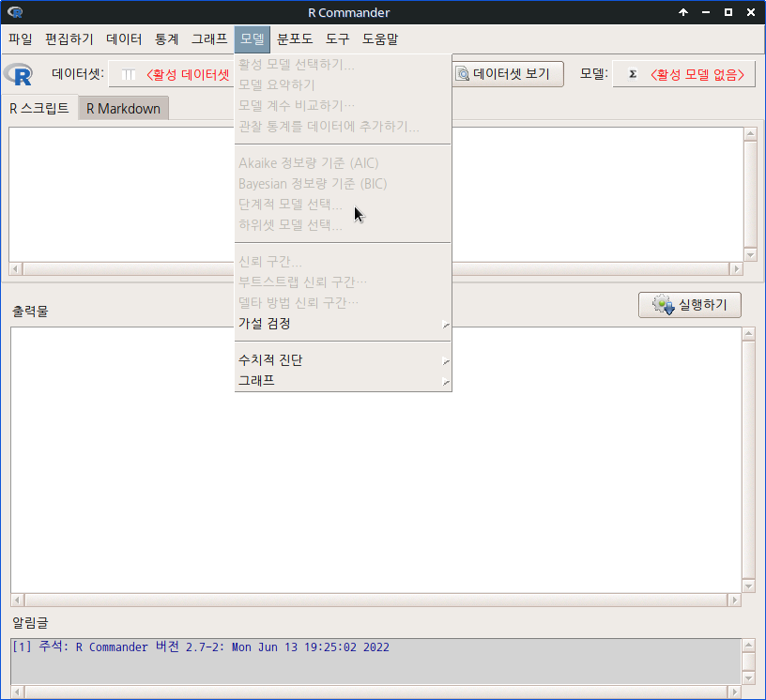The height and width of the screenshot is (700, 766).
Task: Click the magnifier icon on 데이터셋 보기 button
Action: pos(462,74)
